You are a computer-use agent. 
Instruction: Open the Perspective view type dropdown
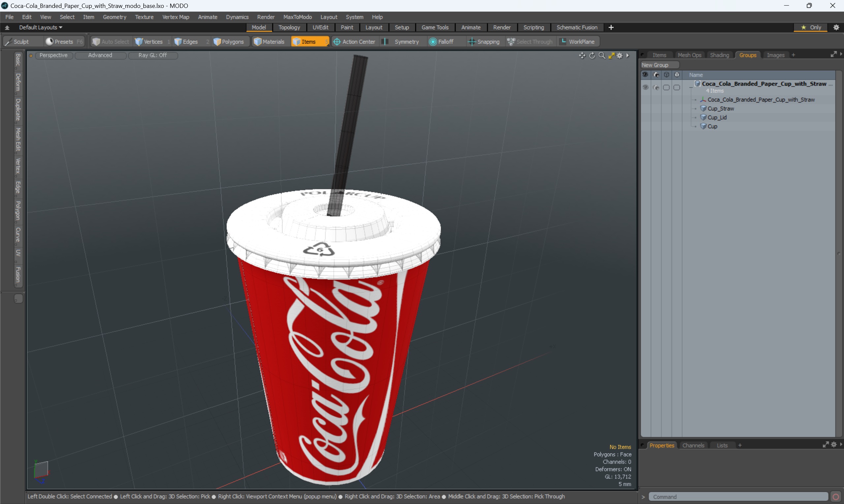tap(54, 55)
